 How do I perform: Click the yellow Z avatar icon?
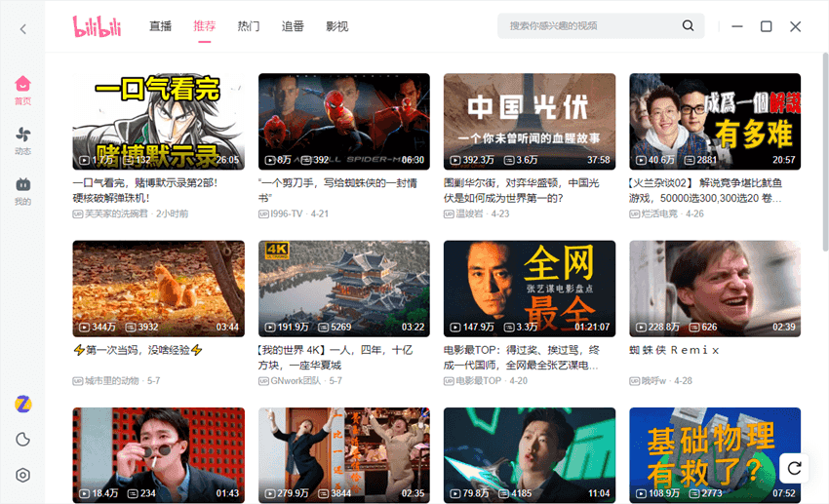(x=22, y=405)
